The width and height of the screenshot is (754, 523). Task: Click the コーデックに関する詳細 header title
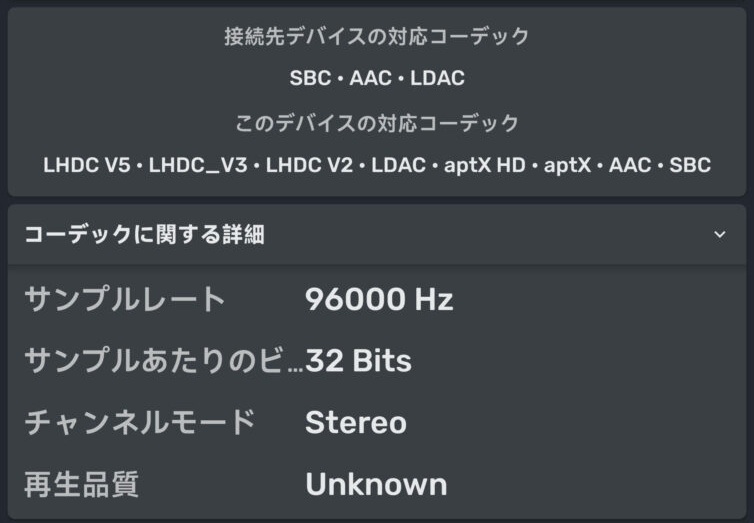click(144, 235)
